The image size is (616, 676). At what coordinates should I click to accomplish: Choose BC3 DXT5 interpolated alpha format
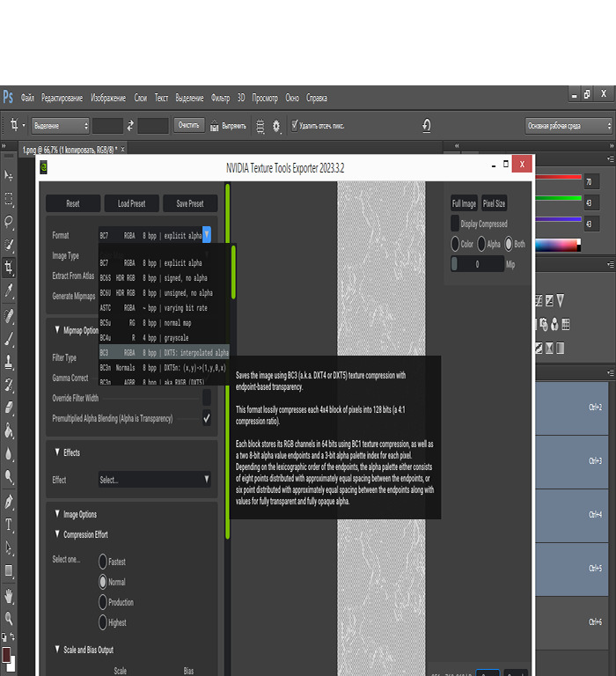tap(164, 353)
